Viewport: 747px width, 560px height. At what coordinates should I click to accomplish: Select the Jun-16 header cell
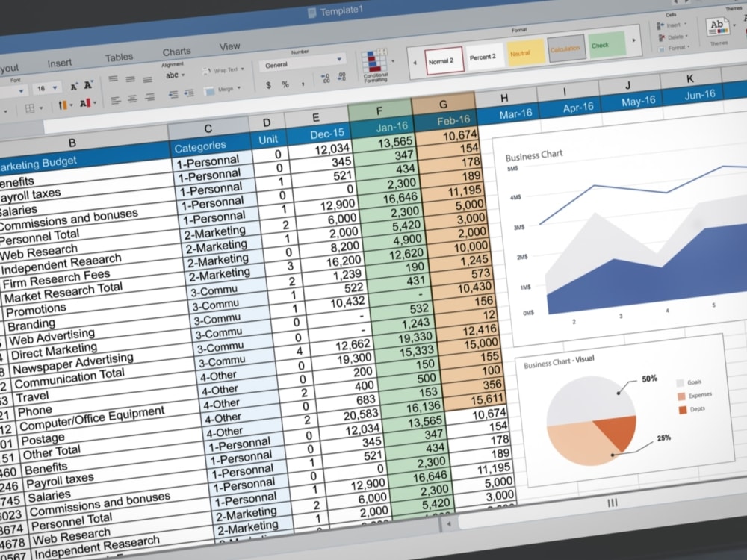point(693,94)
